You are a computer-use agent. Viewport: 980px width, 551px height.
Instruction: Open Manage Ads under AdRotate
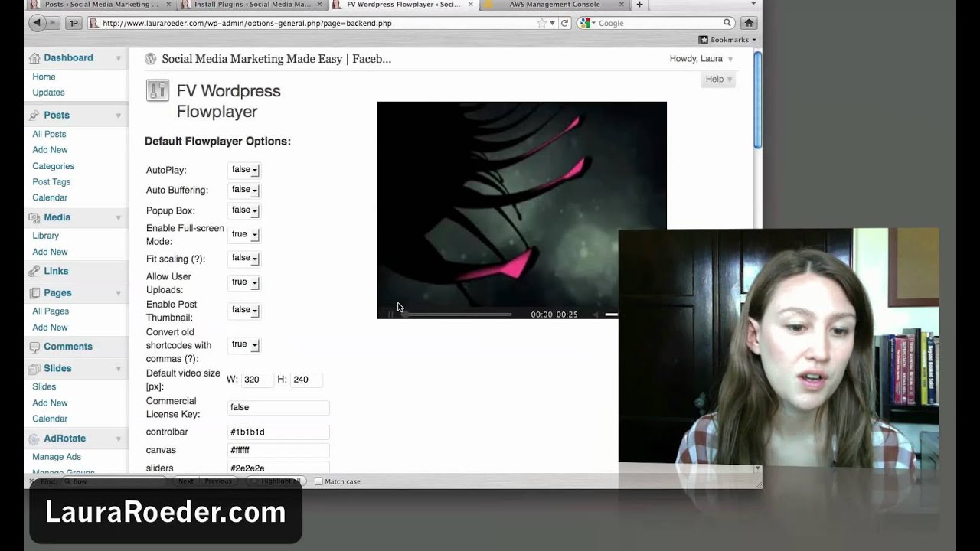pos(57,457)
